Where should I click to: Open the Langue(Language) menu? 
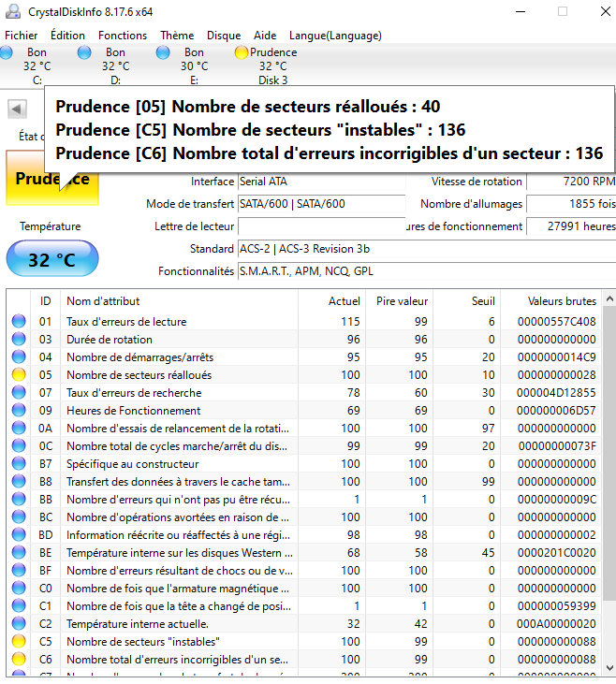click(335, 36)
